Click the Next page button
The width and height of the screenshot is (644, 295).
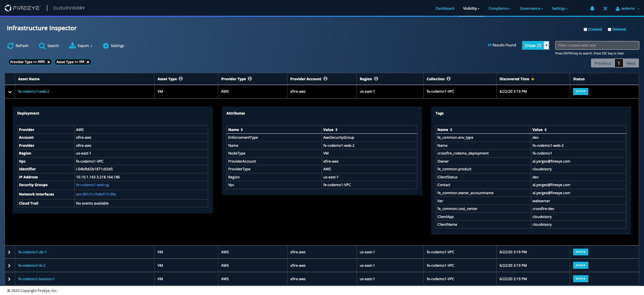coord(631,63)
